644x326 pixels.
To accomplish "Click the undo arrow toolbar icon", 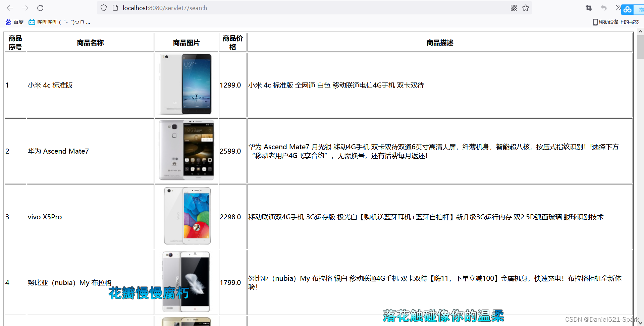I will (x=604, y=8).
